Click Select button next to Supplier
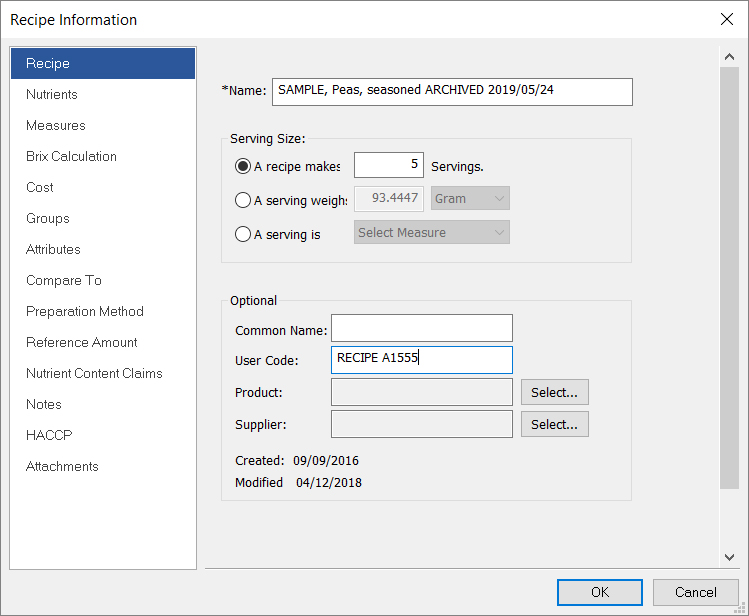Viewport: 749px width, 616px height. [x=554, y=424]
